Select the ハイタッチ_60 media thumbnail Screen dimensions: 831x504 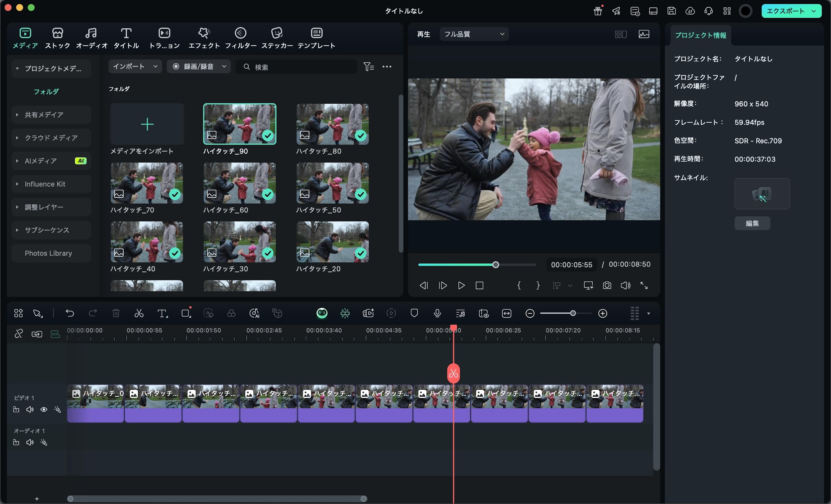coord(239,183)
